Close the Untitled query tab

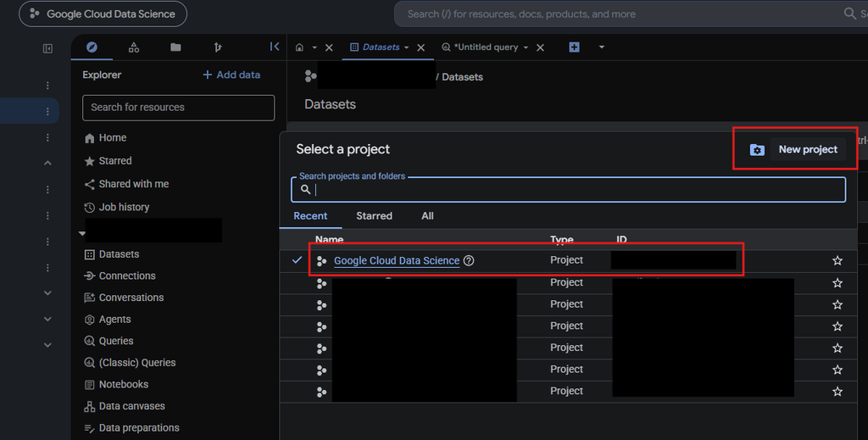[540, 47]
